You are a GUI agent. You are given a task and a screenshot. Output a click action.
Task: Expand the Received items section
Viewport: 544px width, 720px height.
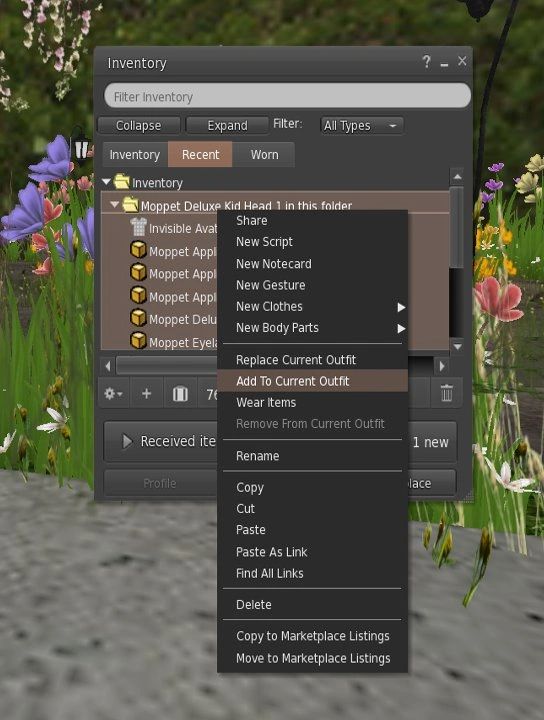coord(127,441)
